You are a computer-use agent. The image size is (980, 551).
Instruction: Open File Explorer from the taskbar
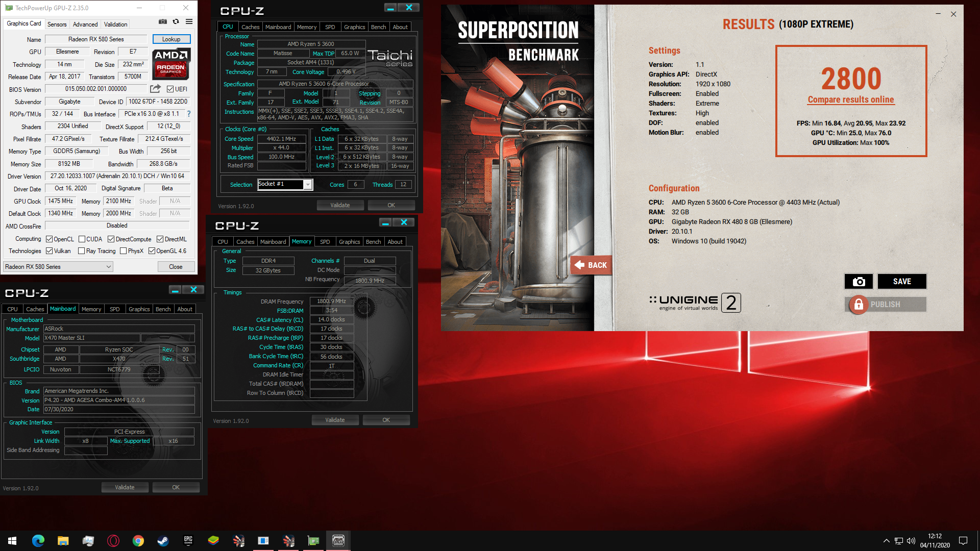[63, 541]
